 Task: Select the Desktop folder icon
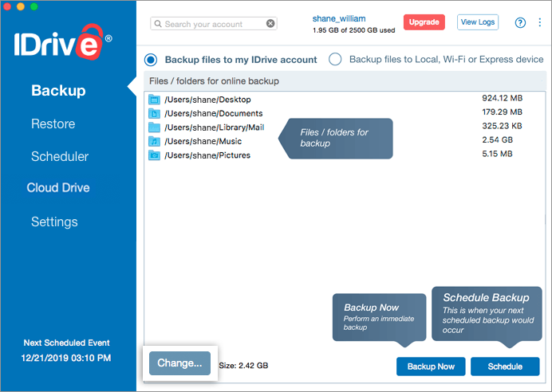click(154, 100)
